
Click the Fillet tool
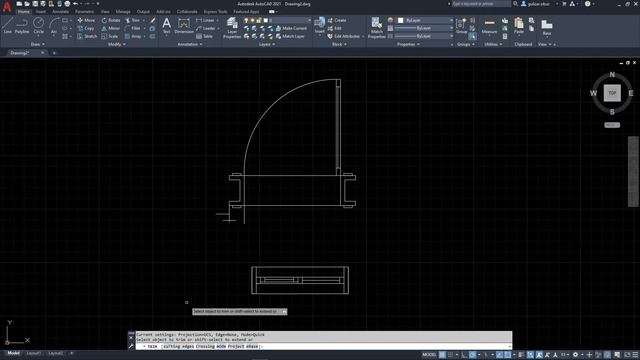(x=133, y=28)
